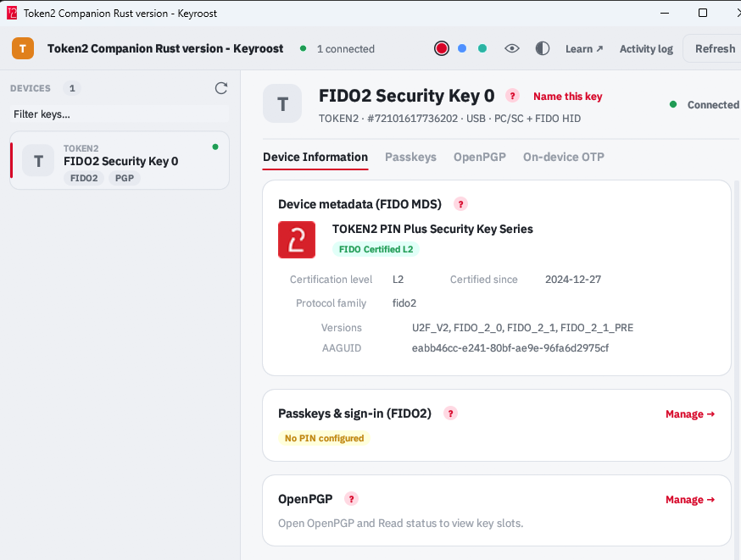
Task: Switch to the OpenPGP tab
Action: pos(480,158)
